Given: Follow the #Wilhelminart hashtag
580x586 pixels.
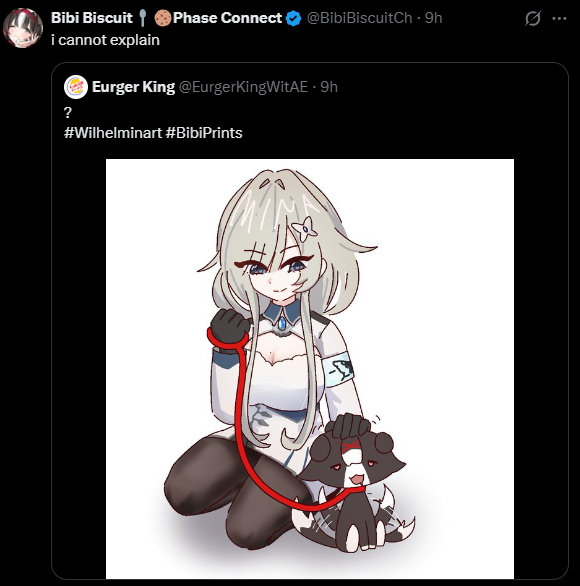Looking at the screenshot, I should click(x=113, y=133).
